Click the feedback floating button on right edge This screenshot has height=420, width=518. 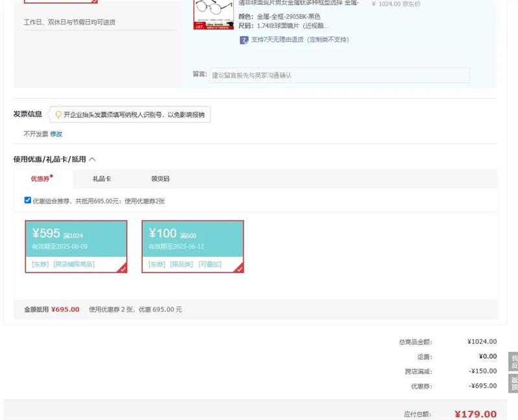(513, 362)
